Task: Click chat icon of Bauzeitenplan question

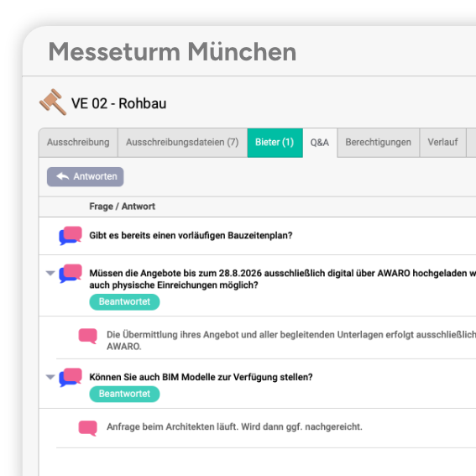Action: [x=71, y=235]
